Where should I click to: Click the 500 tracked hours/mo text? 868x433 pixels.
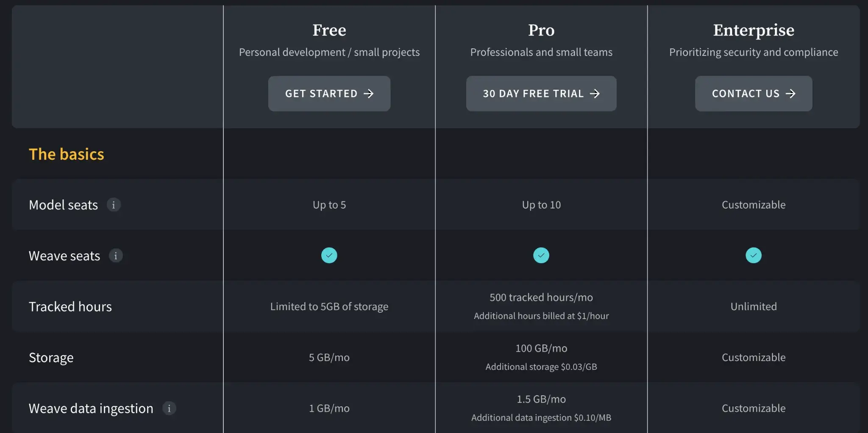point(541,297)
